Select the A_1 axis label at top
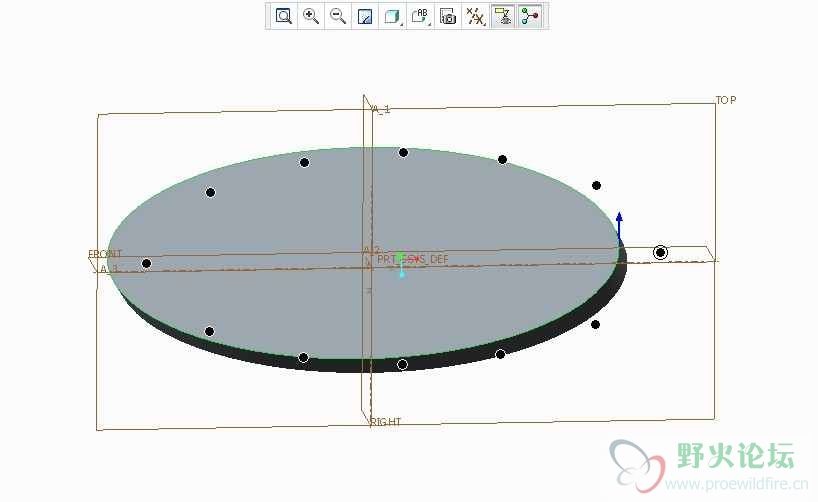The image size is (818, 502). coord(381,109)
